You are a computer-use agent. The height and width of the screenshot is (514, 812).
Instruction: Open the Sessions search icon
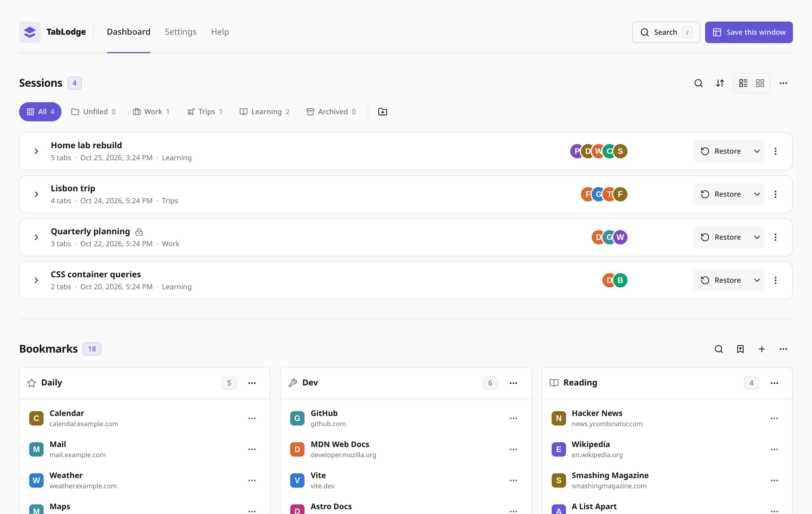coord(698,83)
